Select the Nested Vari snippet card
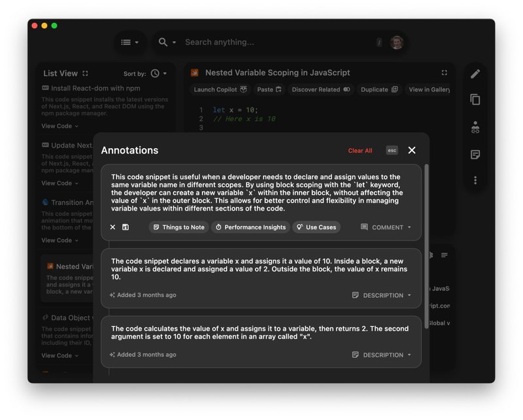The image size is (523, 420). (68, 278)
